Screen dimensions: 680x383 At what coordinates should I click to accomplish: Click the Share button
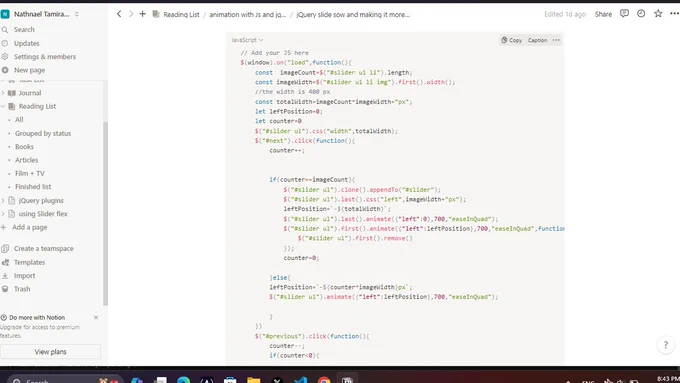603,14
